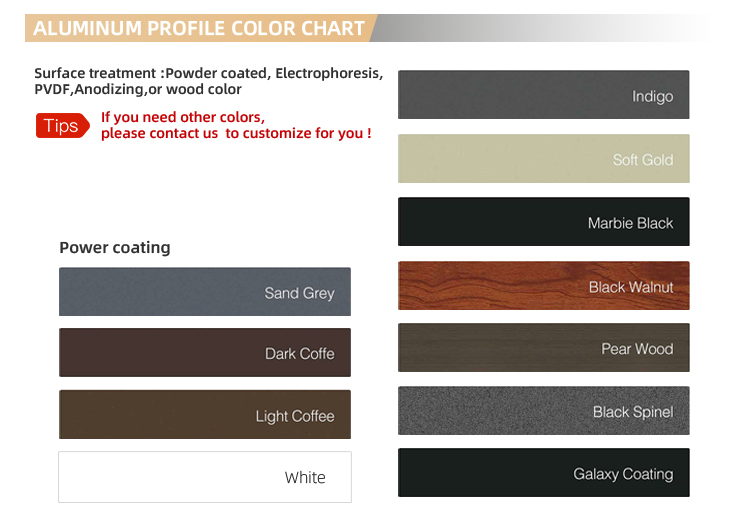
Task: Click the Black Spinel textured swatch
Action: tap(543, 411)
